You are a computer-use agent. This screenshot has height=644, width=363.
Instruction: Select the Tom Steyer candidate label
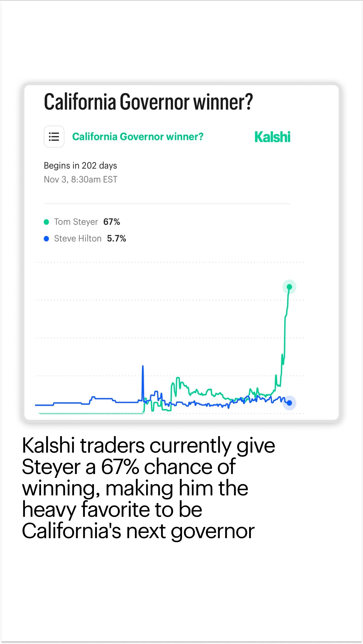(x=76, y=222)
